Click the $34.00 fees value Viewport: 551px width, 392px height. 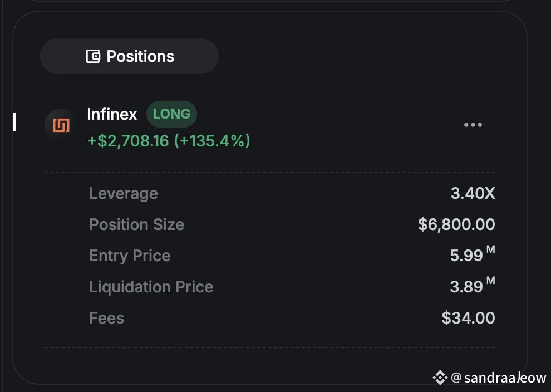[468, 318]
